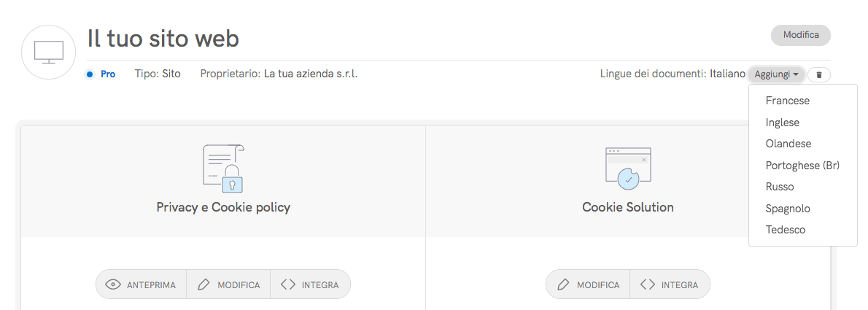Click the monitor icon beside the site title
Screen dimensions: 868x310
click(x=49, y=52)
